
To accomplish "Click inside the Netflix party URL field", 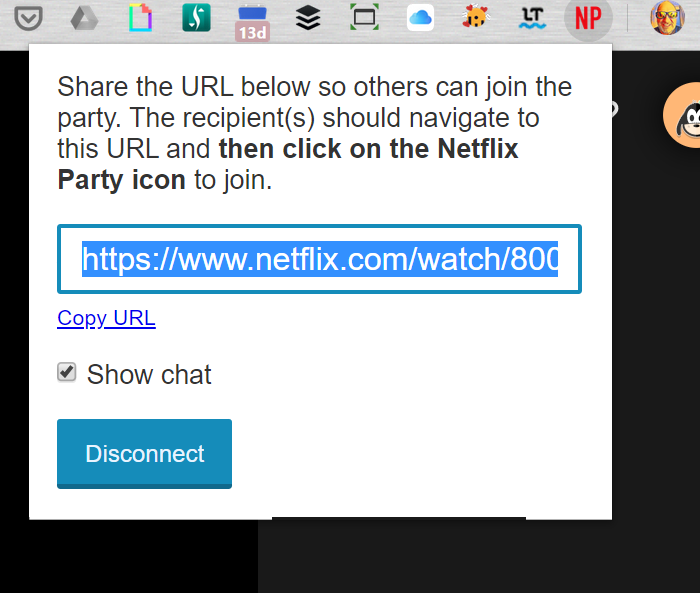I will tap(319, 260).
